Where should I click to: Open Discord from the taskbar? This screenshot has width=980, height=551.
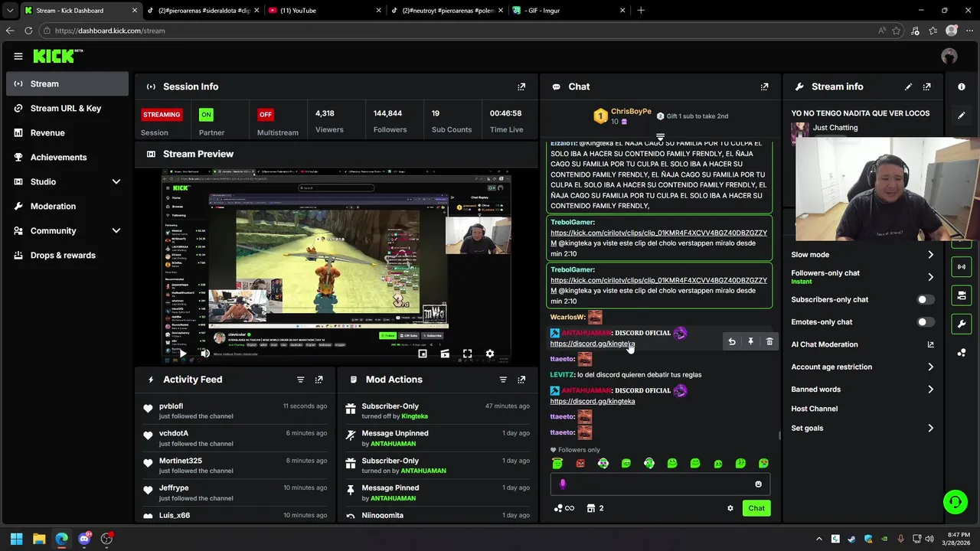84,539
